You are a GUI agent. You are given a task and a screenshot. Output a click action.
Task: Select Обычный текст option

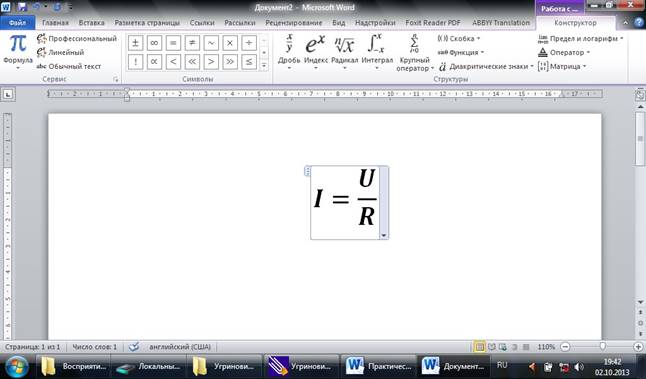pyautogui.click(x=69, y=66)
